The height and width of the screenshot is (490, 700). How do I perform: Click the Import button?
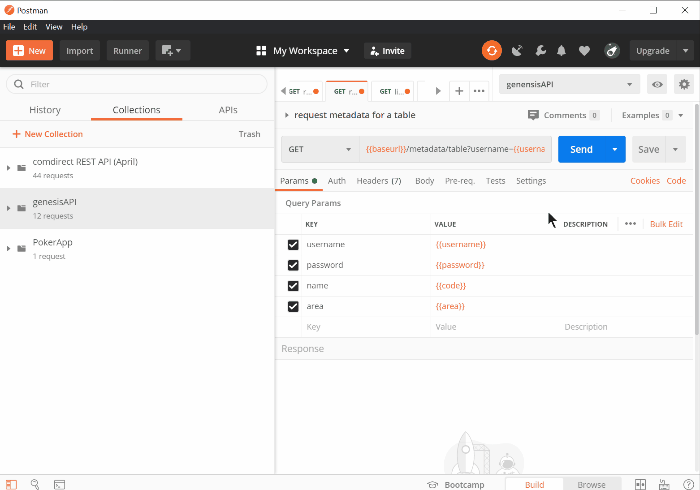tap(79, 50)
